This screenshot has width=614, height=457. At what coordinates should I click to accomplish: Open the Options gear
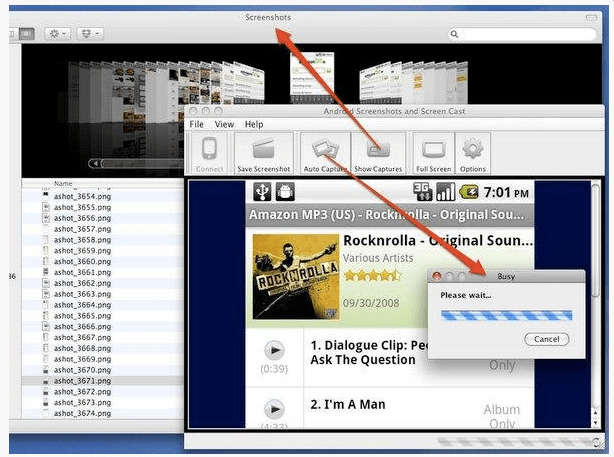click(x=473, y=154)
